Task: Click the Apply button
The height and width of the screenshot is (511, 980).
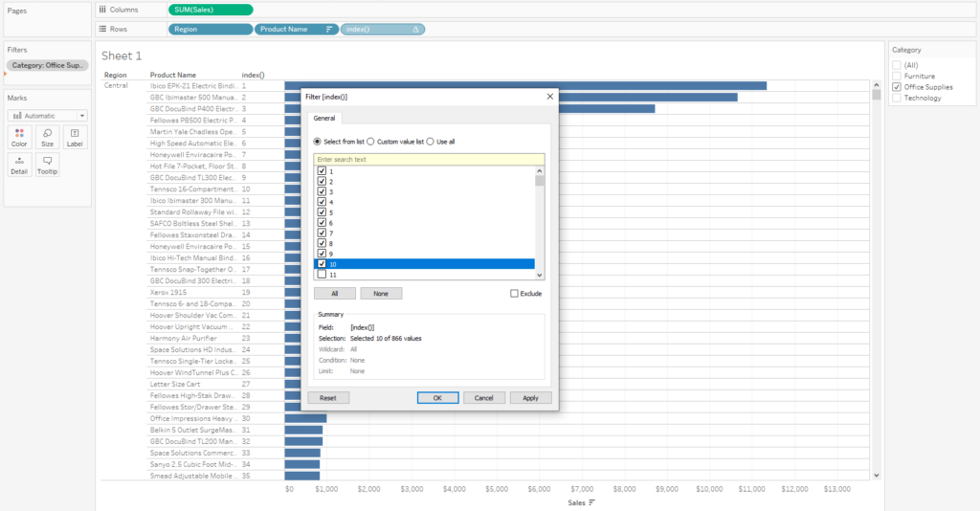Action: tap(530, 398)
